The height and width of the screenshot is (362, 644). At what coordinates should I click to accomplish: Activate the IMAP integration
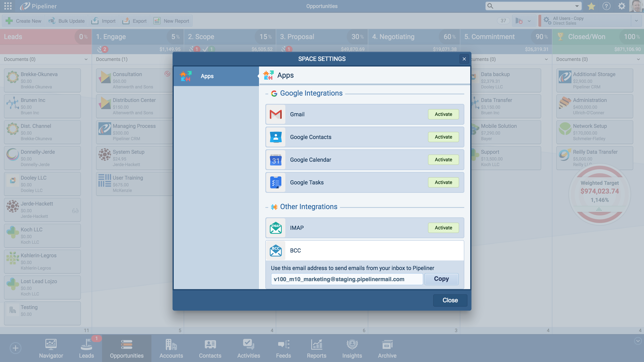pos(443,228)
